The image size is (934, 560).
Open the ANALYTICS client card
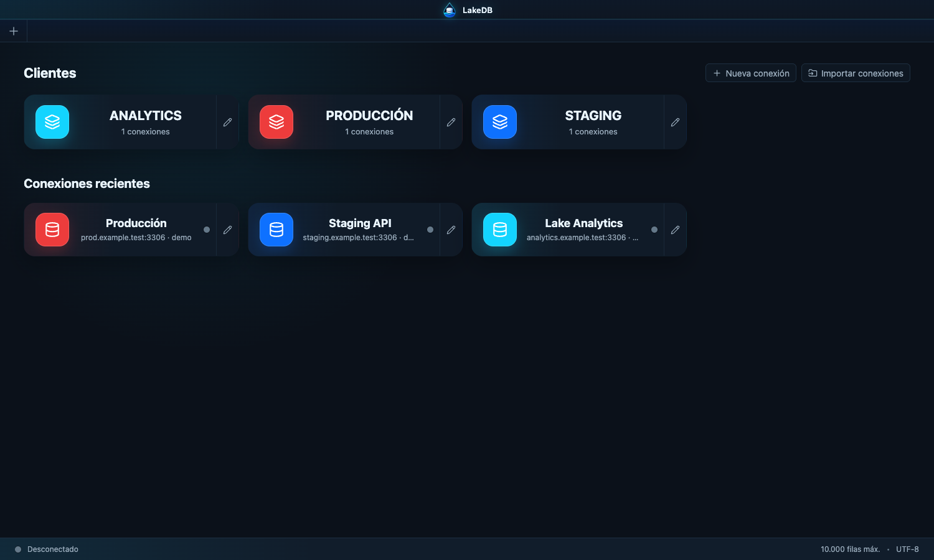point(120,122)
